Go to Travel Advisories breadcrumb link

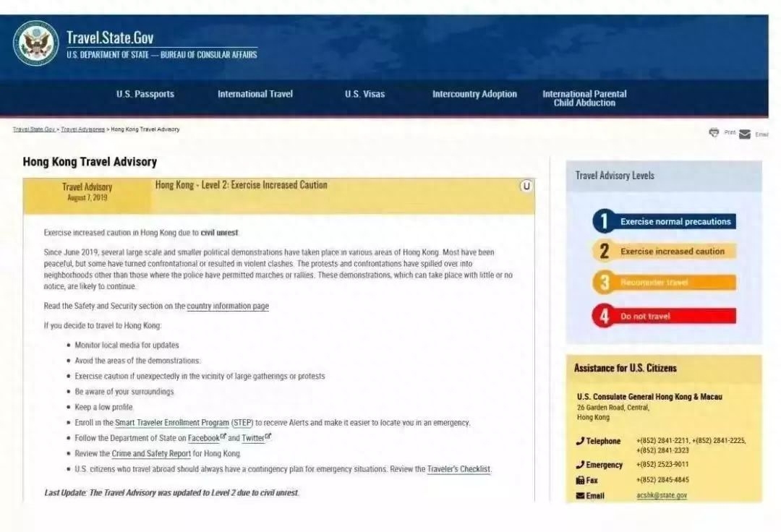coord(82,129)
